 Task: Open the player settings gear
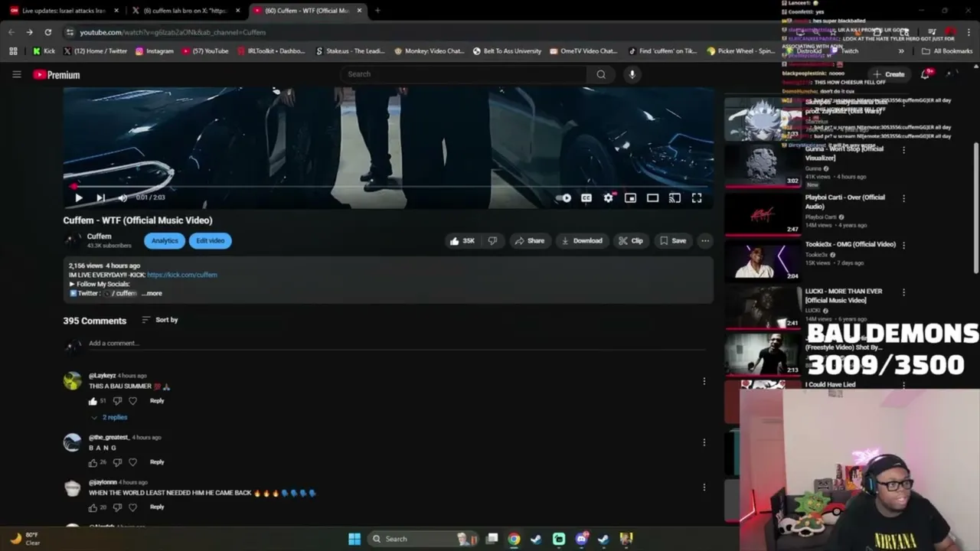[609, 197]
